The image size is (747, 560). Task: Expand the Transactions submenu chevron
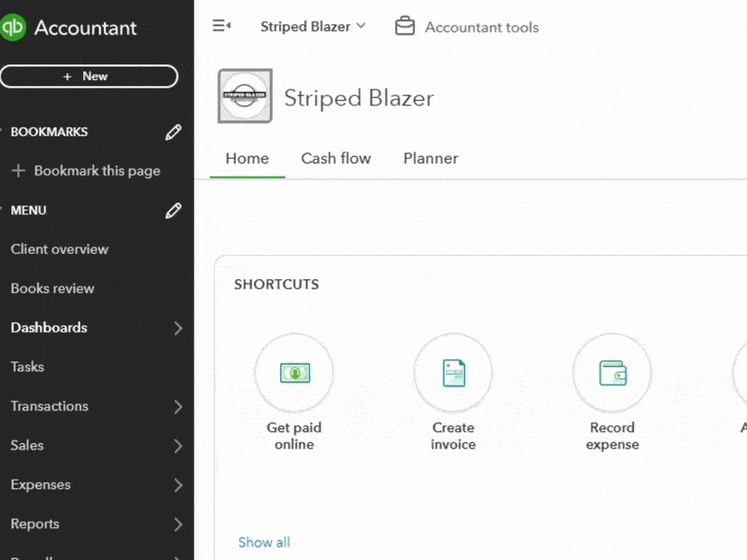click(x=178, y=407)
